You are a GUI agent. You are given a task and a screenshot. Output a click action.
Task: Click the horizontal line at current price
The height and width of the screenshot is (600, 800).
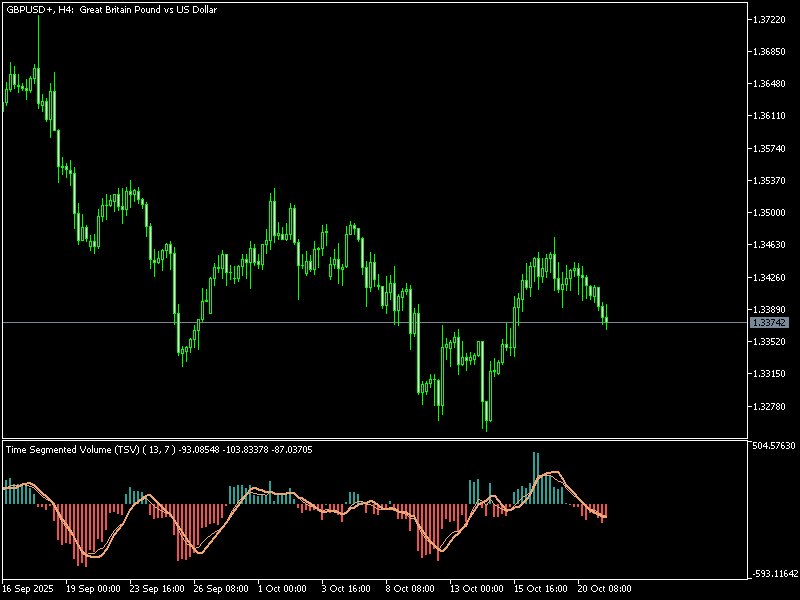(350, 322)
